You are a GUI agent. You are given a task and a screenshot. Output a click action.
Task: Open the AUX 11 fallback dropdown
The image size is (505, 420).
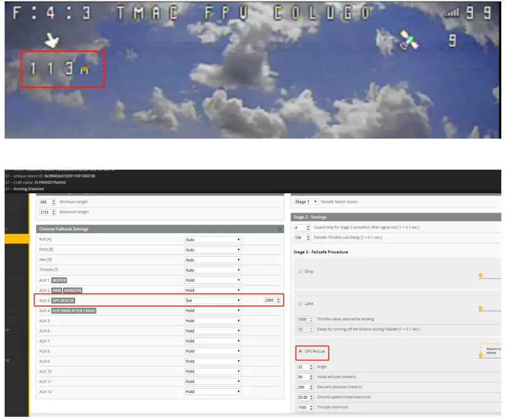coord(213,382)
